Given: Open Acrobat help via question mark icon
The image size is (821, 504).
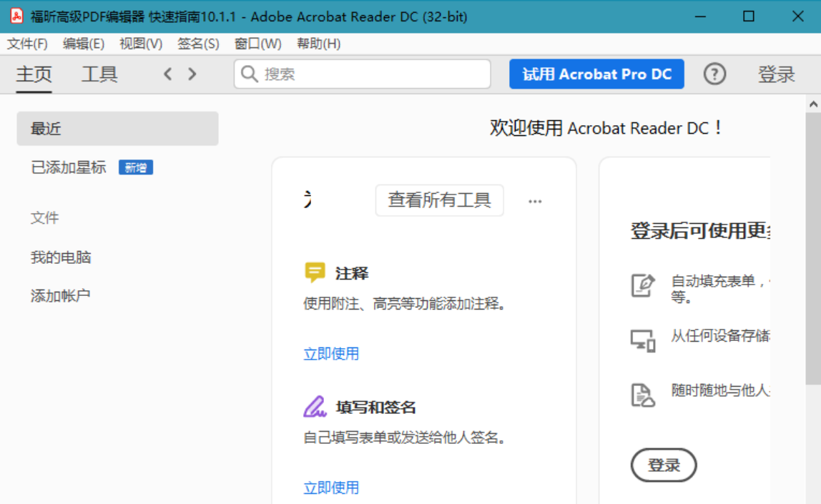Looking at the screenshot, I should (x=714, y=74).
